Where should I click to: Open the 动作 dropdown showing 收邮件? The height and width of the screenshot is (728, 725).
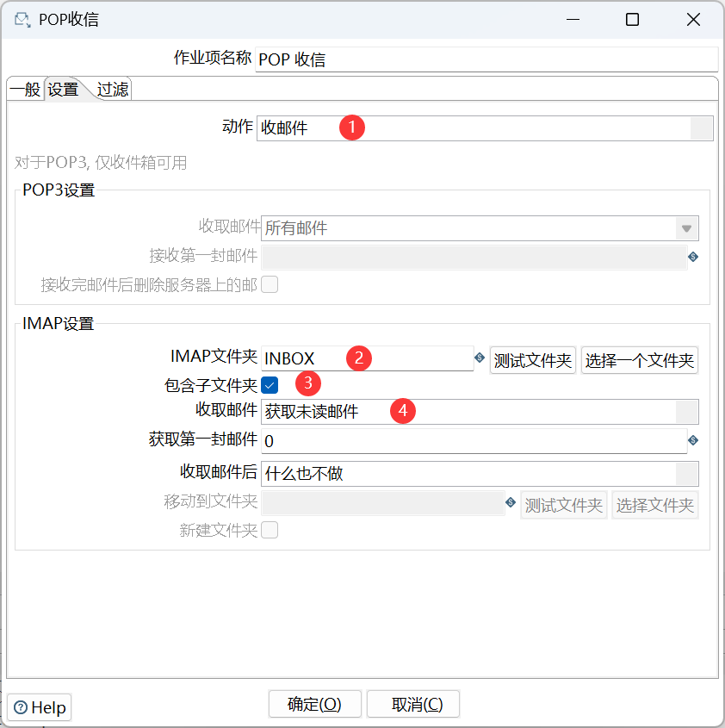[x=485, y=128]
